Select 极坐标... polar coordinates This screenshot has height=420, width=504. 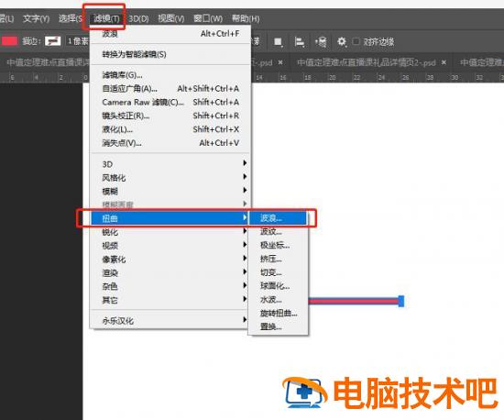coord(279,245)
